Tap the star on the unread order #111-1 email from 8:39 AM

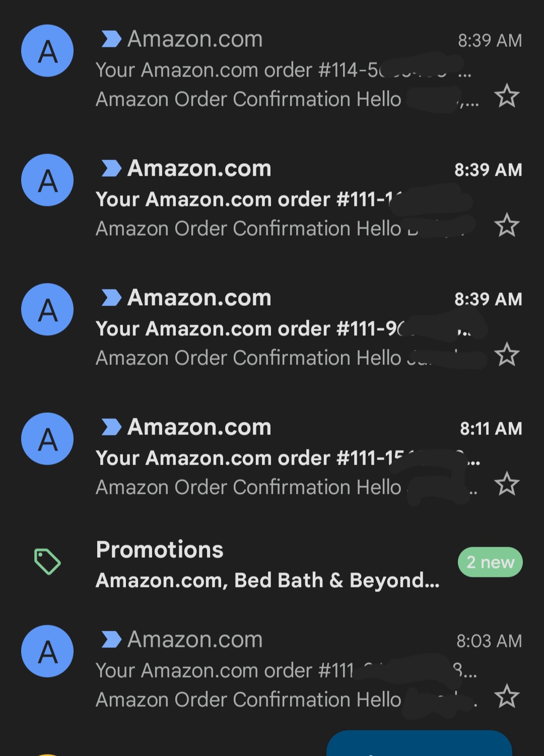coord(507,225)
